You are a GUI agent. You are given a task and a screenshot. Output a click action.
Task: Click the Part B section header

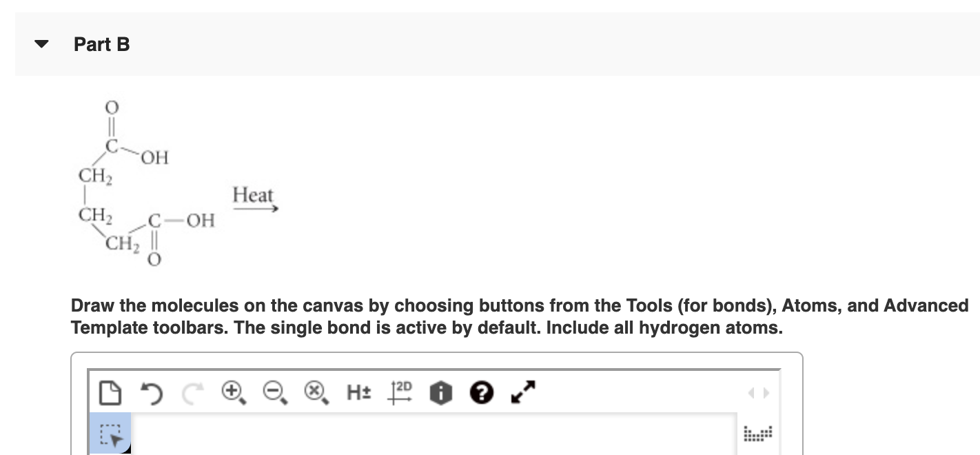point(102,44)
